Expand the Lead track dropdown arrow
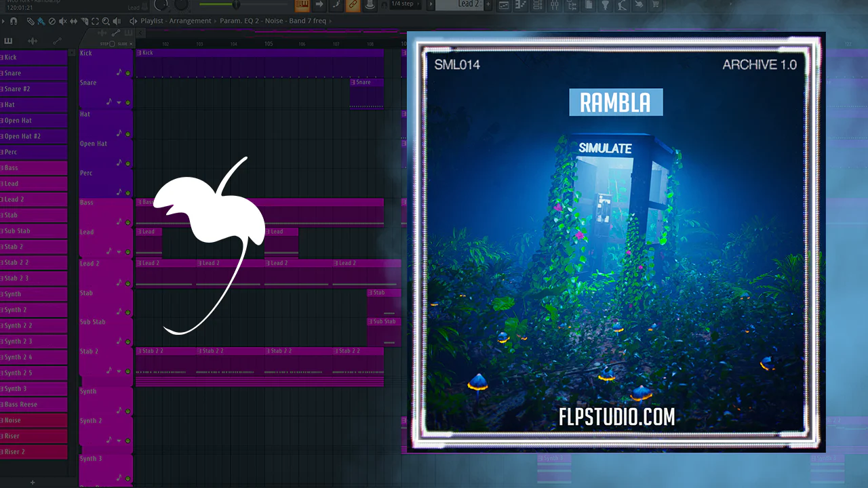Screen dimensions: 868x488 click(x=119, y=252)
